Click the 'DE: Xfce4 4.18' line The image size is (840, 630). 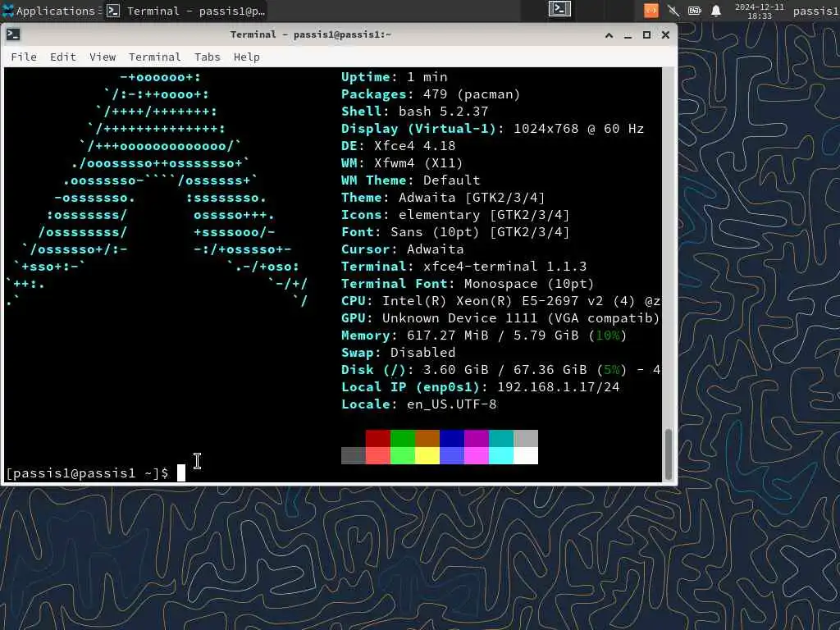pos(398,146)
